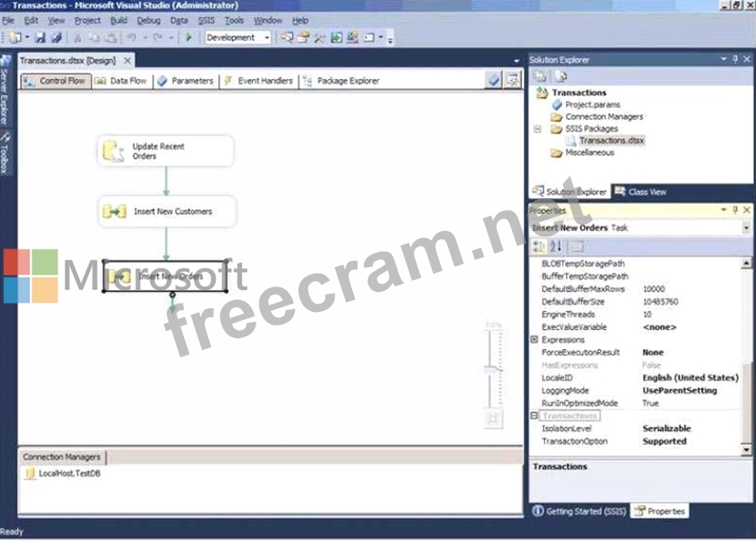This screenshot has width=756, height=541.
Task: Switch to the Event Handlers tab
Action: tap(258, 81)
